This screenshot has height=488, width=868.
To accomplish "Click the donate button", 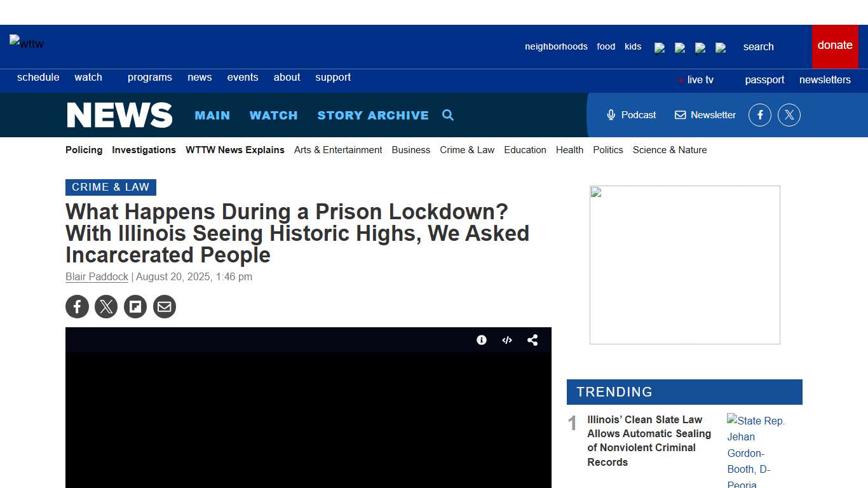I will click(834, 45).
